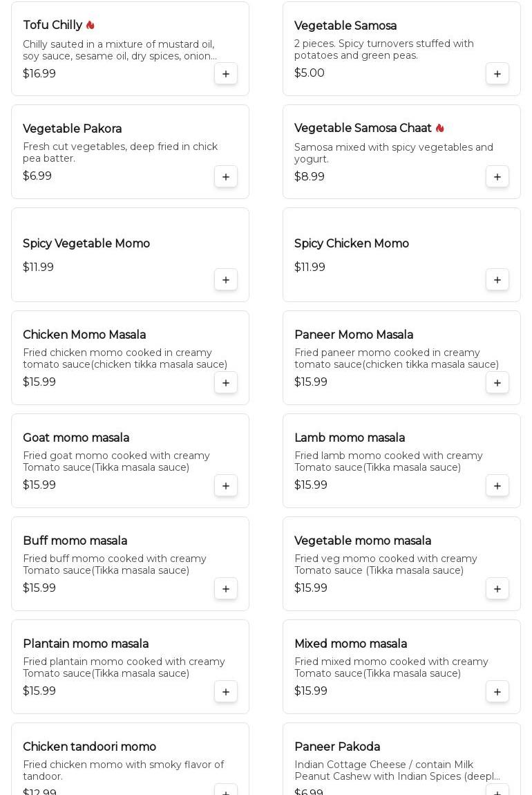Add Paneer Momo Masala to cart

[497, 383]
